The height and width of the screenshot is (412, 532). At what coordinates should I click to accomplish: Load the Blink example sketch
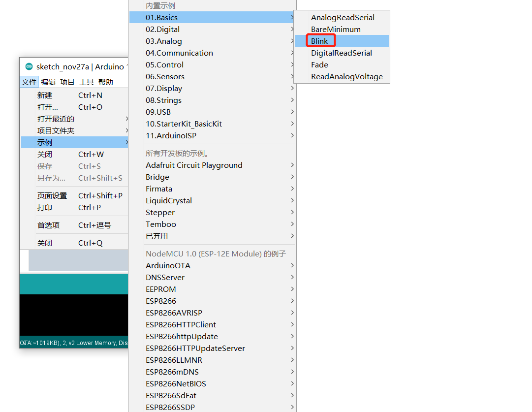coord(342,41)
